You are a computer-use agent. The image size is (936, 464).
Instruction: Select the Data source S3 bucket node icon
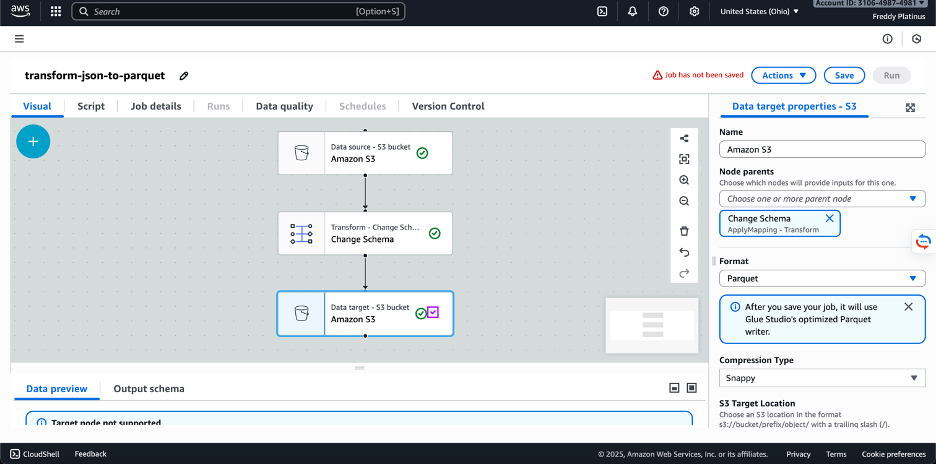point(301,153)
